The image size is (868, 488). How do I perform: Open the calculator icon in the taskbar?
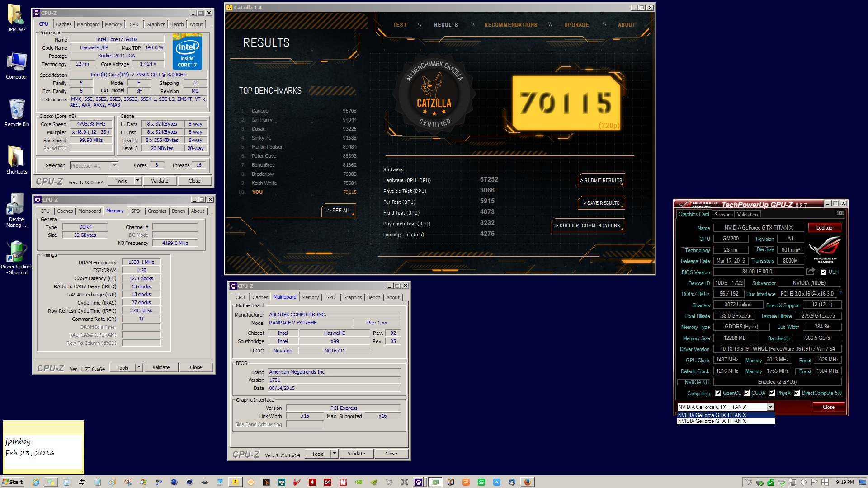[x=66, y=482]
